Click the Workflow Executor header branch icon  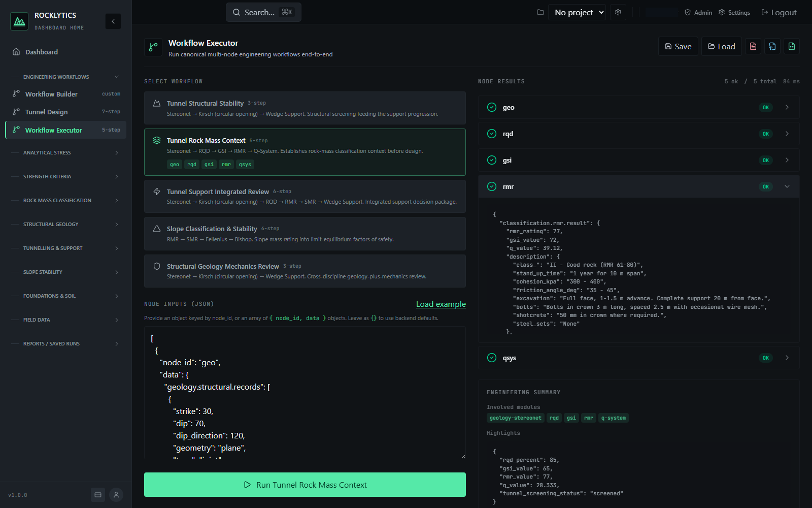153,47
